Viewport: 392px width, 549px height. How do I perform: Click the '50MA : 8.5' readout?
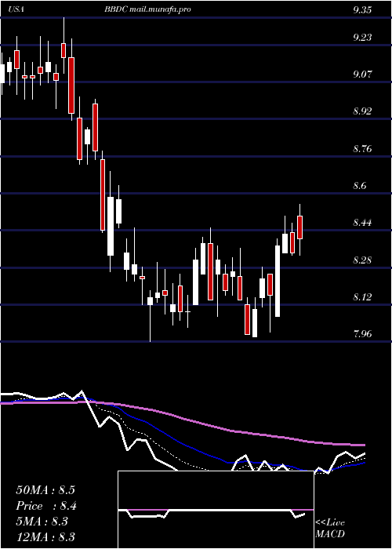click(x=45, y=490)
